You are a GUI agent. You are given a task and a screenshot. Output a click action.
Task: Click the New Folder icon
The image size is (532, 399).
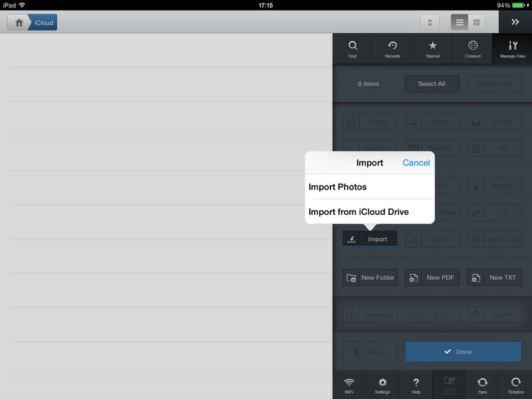tap(351, 278)
